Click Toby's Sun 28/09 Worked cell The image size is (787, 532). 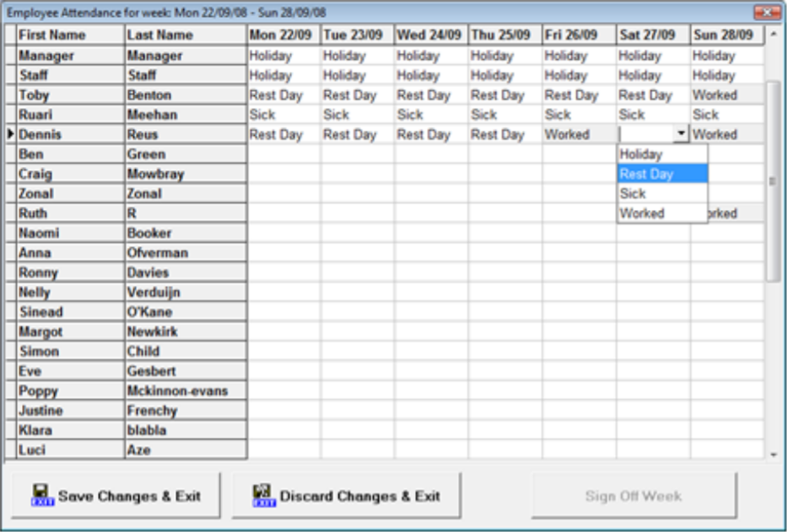click(x=727, y=95)
